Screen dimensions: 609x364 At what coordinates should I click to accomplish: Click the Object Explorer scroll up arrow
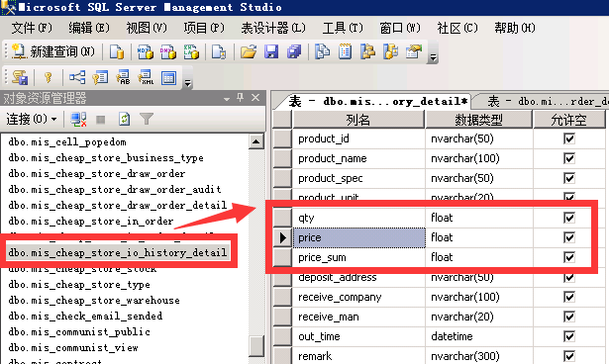click(255, 141)
